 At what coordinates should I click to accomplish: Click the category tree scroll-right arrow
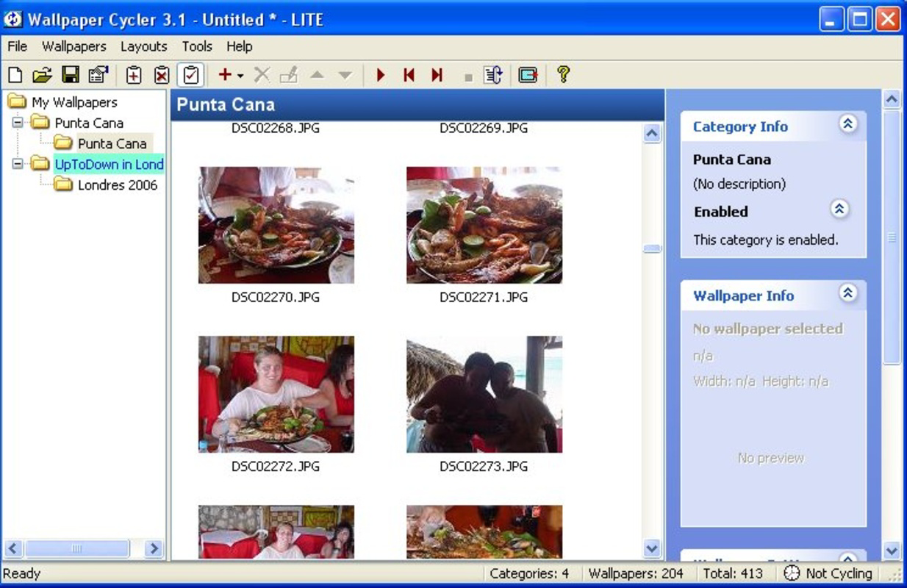(x=154, y=548)
